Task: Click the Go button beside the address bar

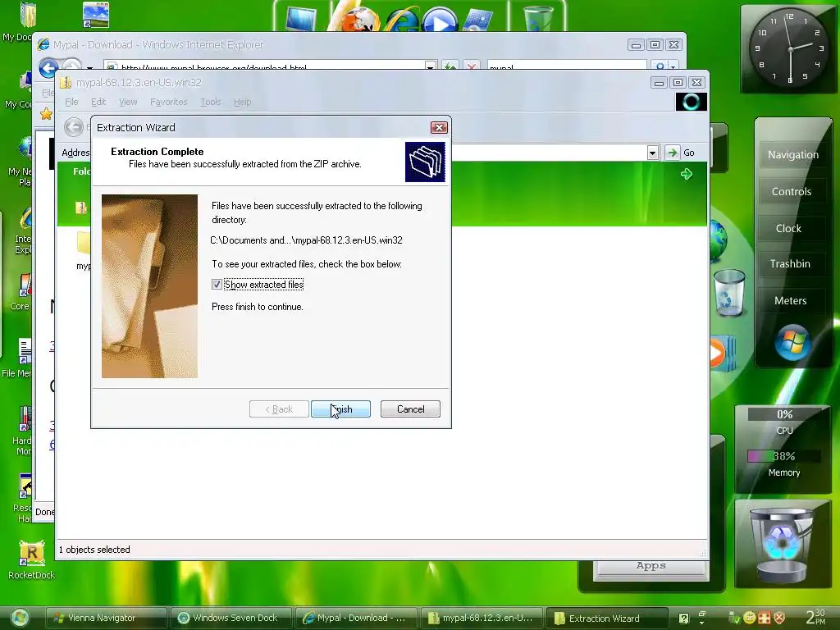Action: pos(681,153)
